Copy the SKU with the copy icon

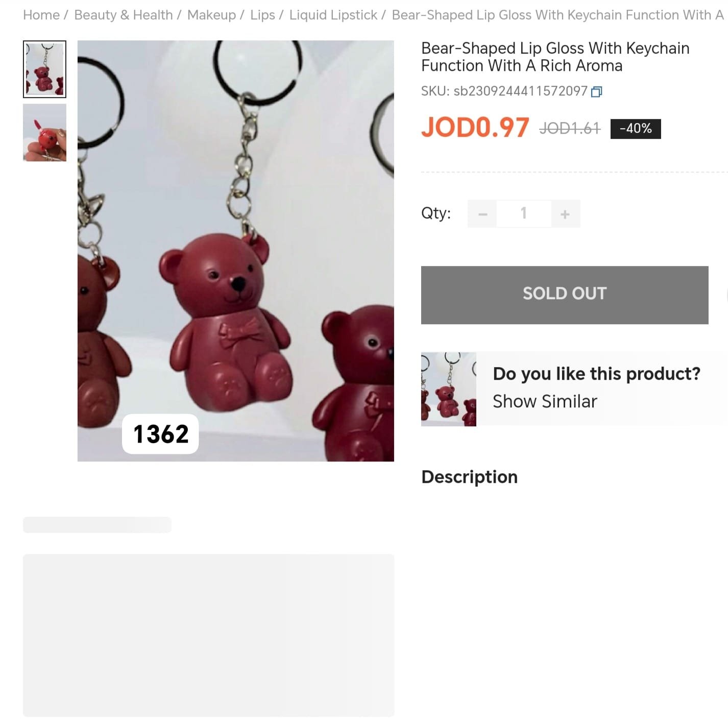(x=596, y=92)
